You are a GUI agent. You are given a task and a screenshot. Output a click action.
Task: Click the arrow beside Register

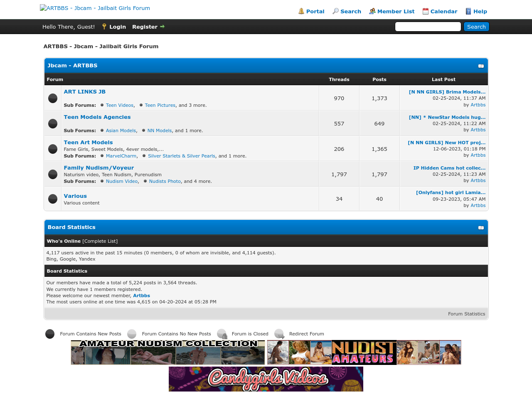click(162, 26)
